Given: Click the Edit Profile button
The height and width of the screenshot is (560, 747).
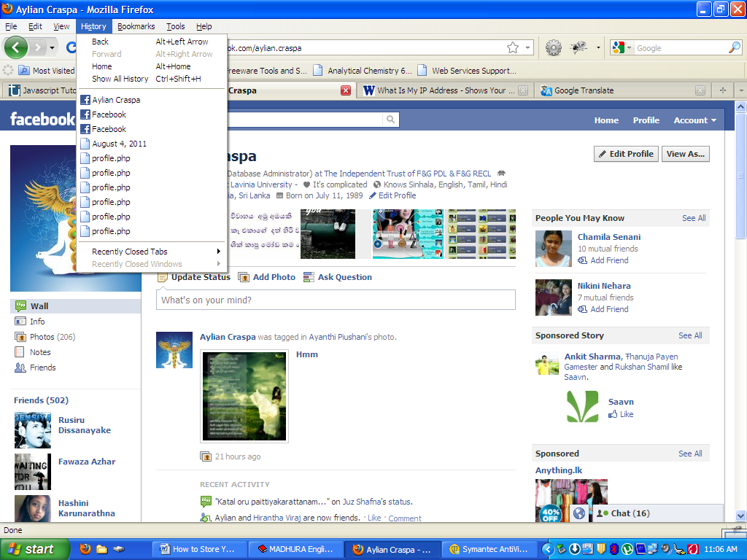Looking at the screenshot, I should (x=626, y=154).
